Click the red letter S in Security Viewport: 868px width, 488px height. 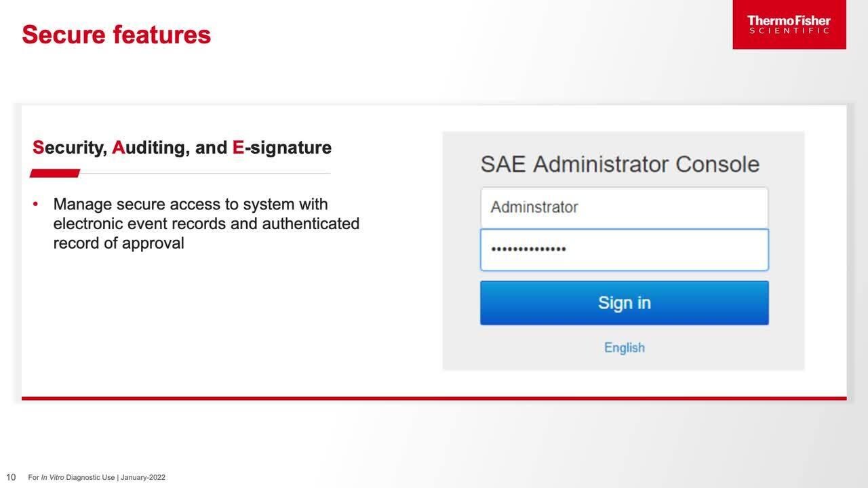(x=38, y=148)
